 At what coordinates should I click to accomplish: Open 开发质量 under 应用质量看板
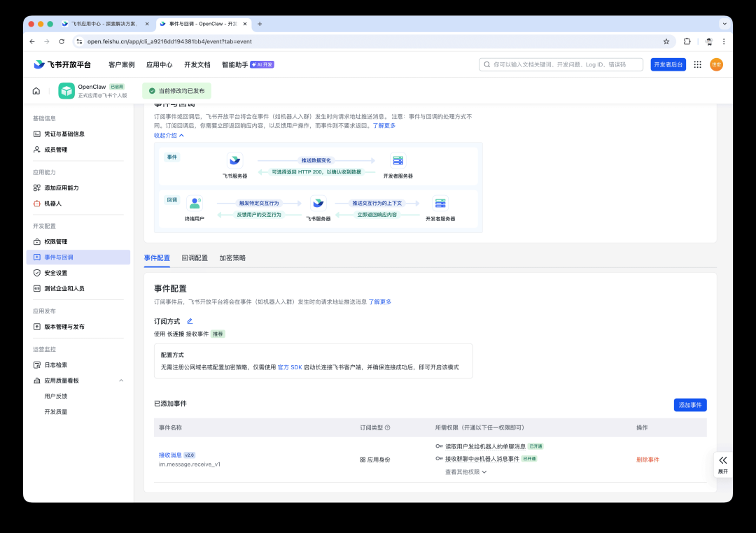pos(56,411)
